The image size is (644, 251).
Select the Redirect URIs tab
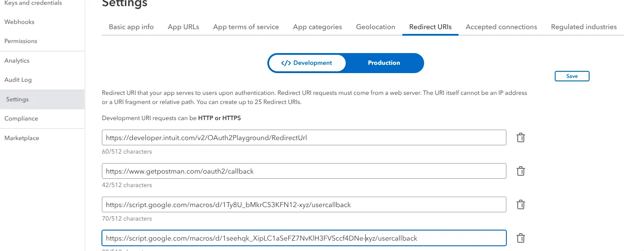[430, 27]
